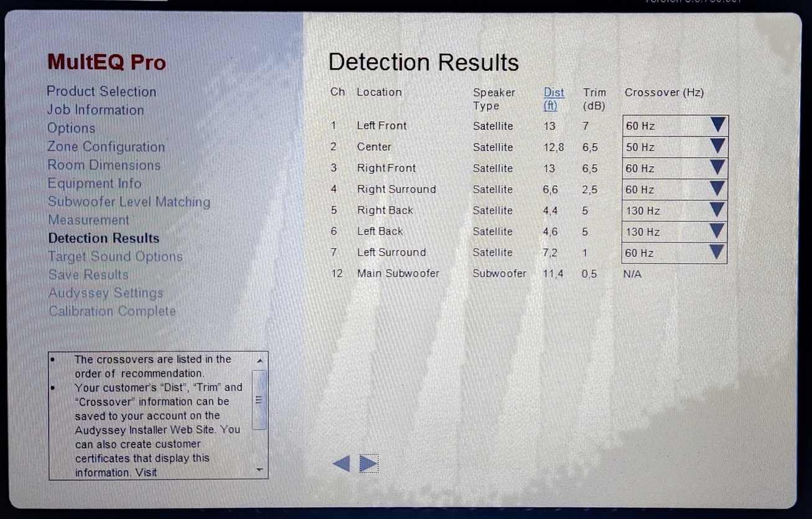
Task: Click the info box scrollbar thumb
Action: click(259, 400)
